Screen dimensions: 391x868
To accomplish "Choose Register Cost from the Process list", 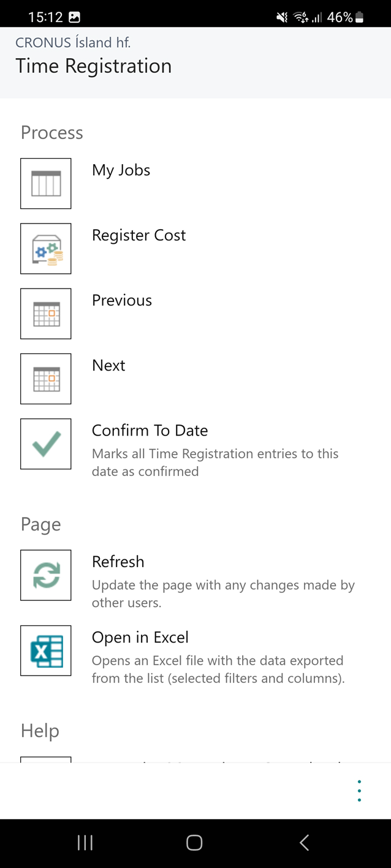I will click(x=139, y=235).
